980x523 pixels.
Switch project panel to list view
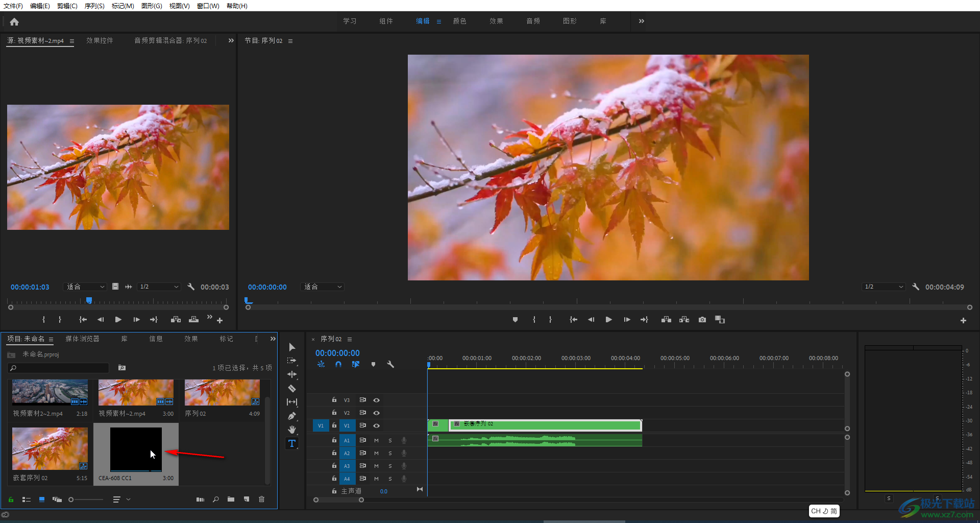(x=27, y=500)
